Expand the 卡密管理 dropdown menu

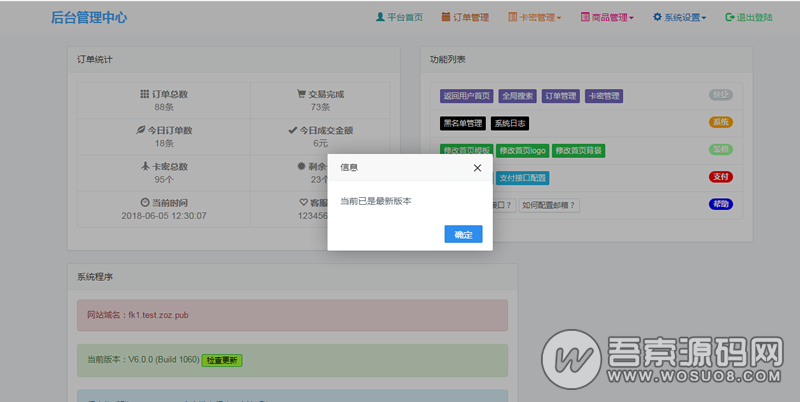coord(535,17)
